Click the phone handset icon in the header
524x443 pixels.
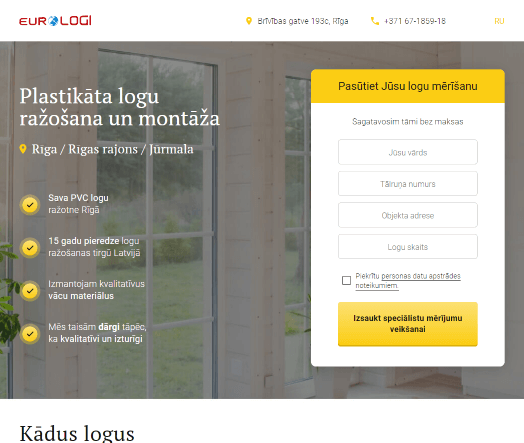point(375,21)
